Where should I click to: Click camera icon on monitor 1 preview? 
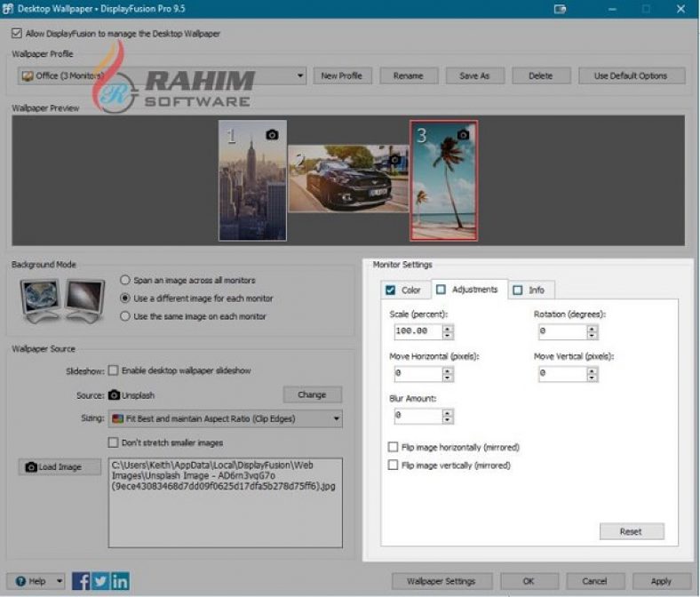[272, 135]
